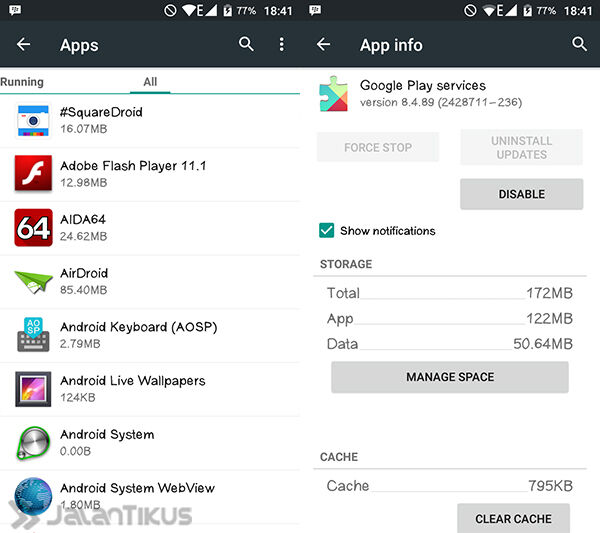
Task: Open the Android System entry
Action: pos(150,443)
